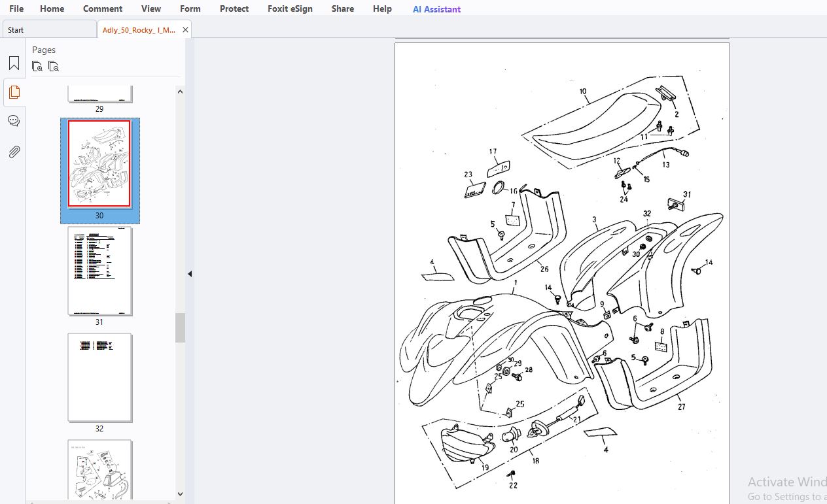The width and height of the screenshot is (827, 504).
Task: Open the Protect ribbon tab
Action: point(234,8)
